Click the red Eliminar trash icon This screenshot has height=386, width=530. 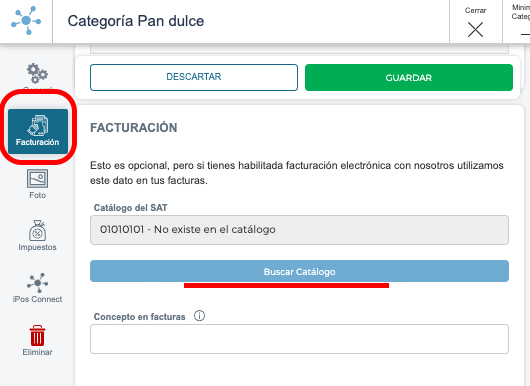click(37, 335)
